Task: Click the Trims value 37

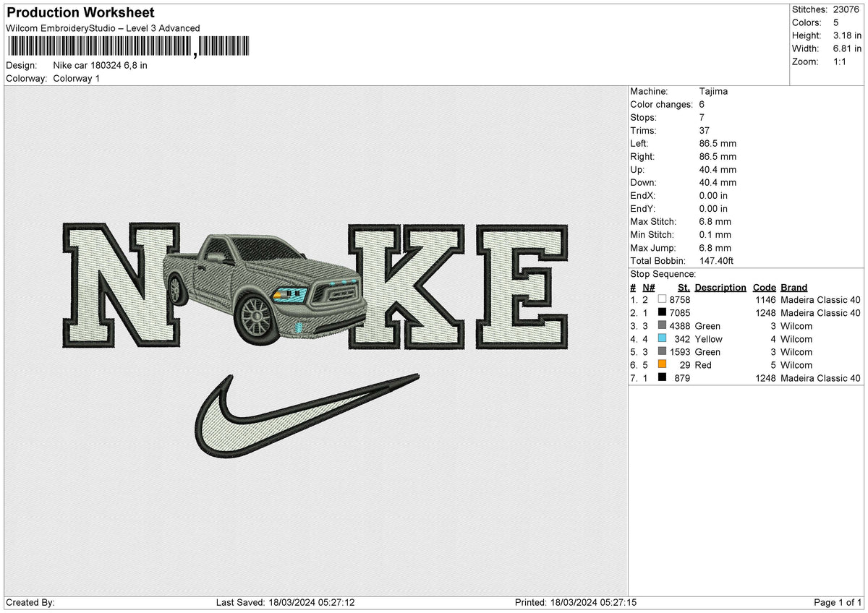Action: coord(705,131)
